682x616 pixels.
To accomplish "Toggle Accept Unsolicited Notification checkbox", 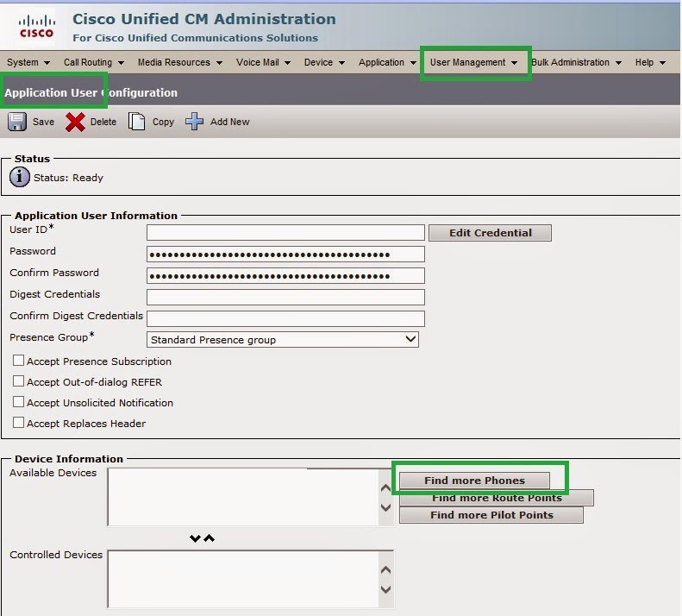I will point(18,402).
